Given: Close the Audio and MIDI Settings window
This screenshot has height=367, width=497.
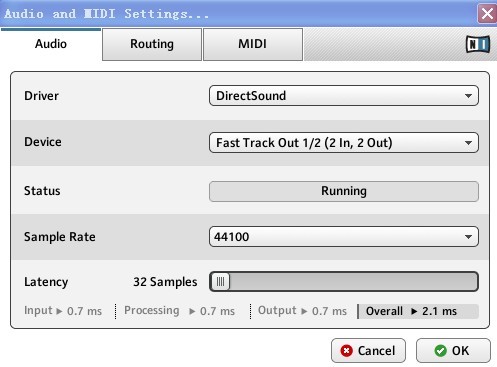Looking at the screenshot, I should point(487,14).
